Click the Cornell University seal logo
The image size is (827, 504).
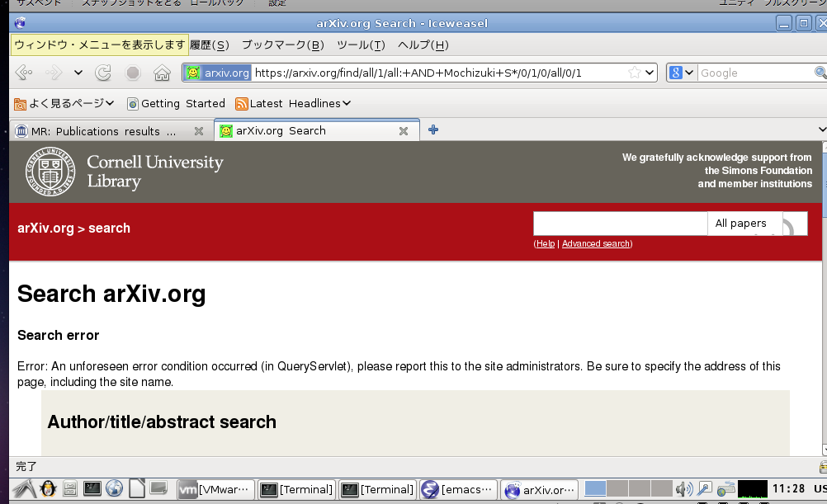(50, 172)
